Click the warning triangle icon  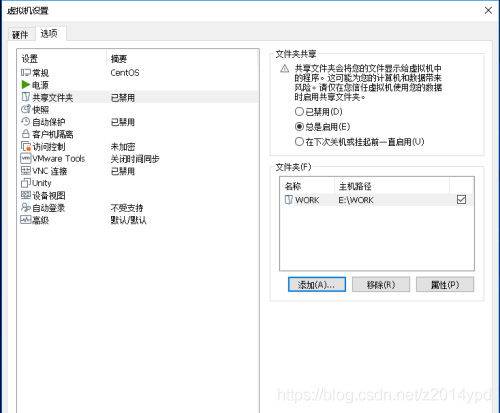pyautogui.click(x=285, y=69)
